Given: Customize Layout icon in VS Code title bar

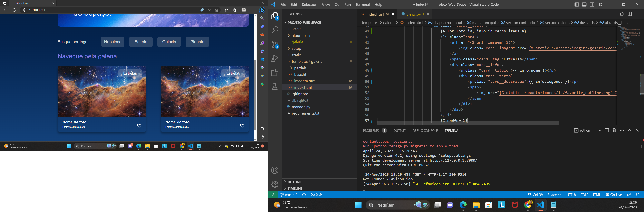Looking at the screenshot, I should tap(600, 5).
